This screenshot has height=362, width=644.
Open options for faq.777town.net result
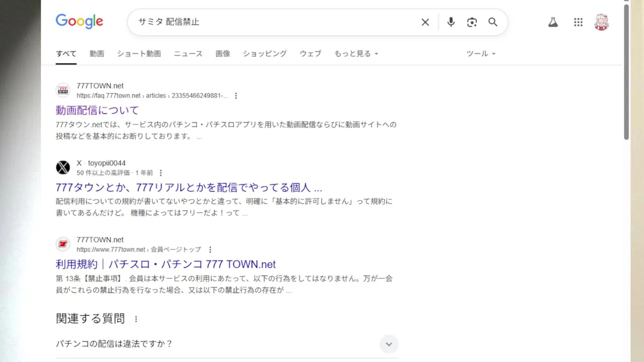point(236,96)
